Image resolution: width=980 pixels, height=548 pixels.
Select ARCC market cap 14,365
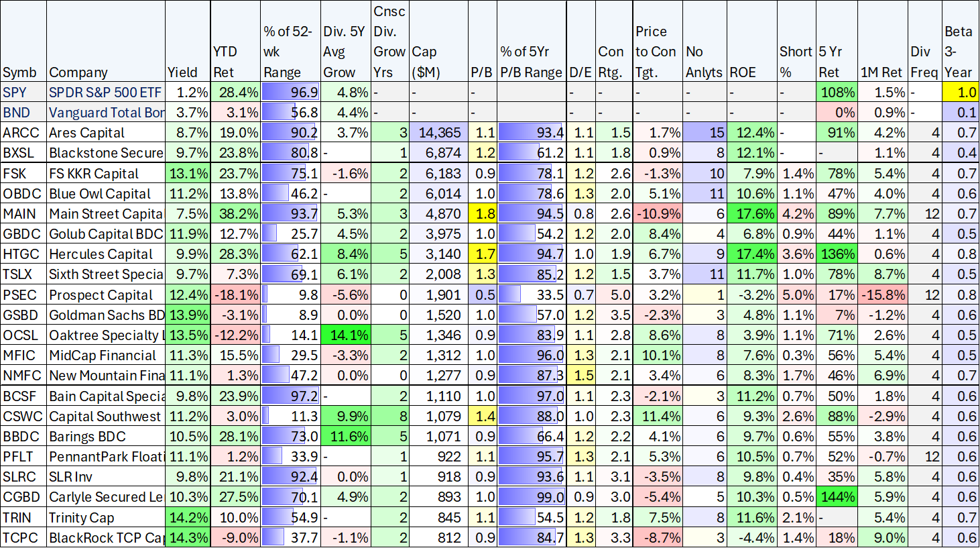(x=438, y=133)
